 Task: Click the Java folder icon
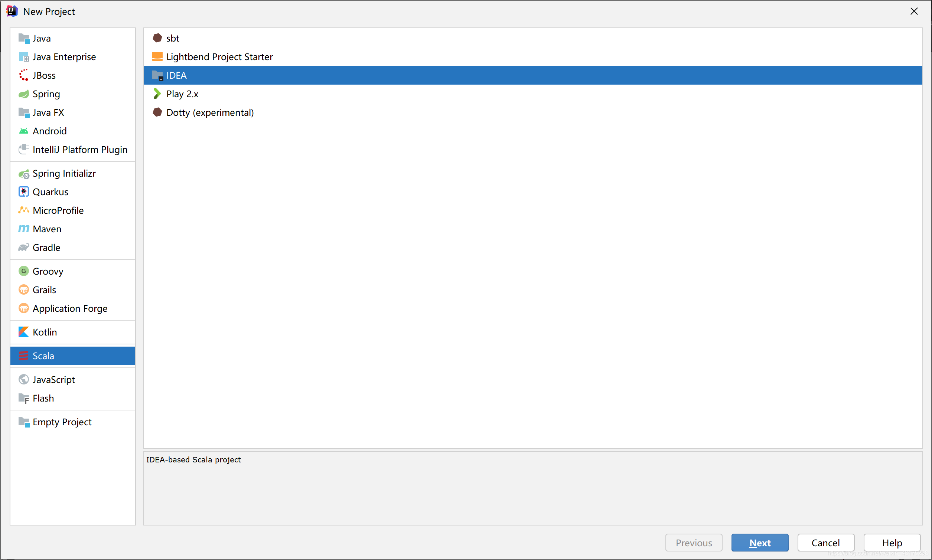tap(24, 38)
